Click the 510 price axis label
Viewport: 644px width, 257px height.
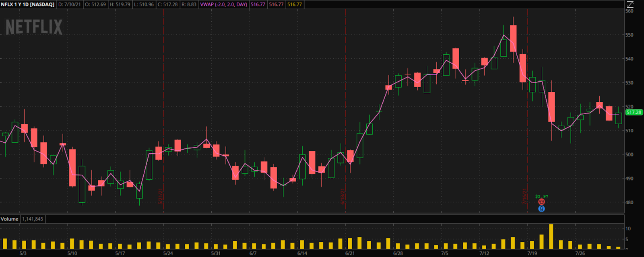[x=629, y=131]
